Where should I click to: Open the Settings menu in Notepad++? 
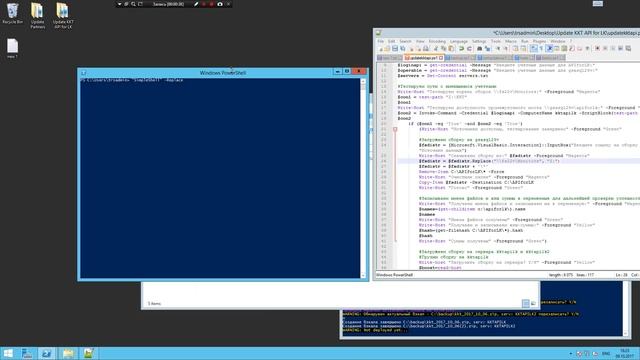point(479,41)
